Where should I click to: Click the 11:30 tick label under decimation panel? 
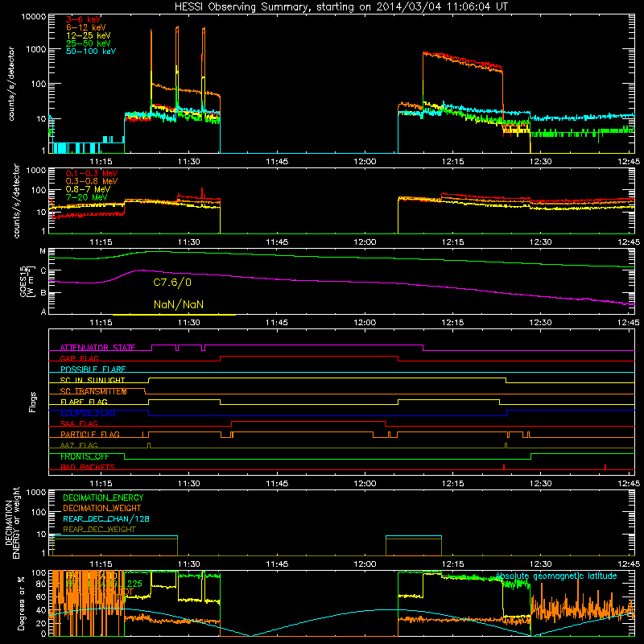[189, 564]
